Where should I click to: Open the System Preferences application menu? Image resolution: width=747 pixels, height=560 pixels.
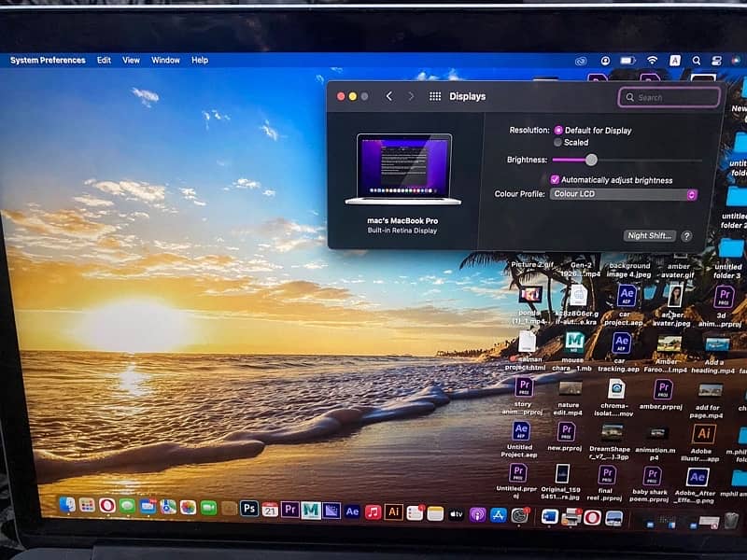coord(48,60)
